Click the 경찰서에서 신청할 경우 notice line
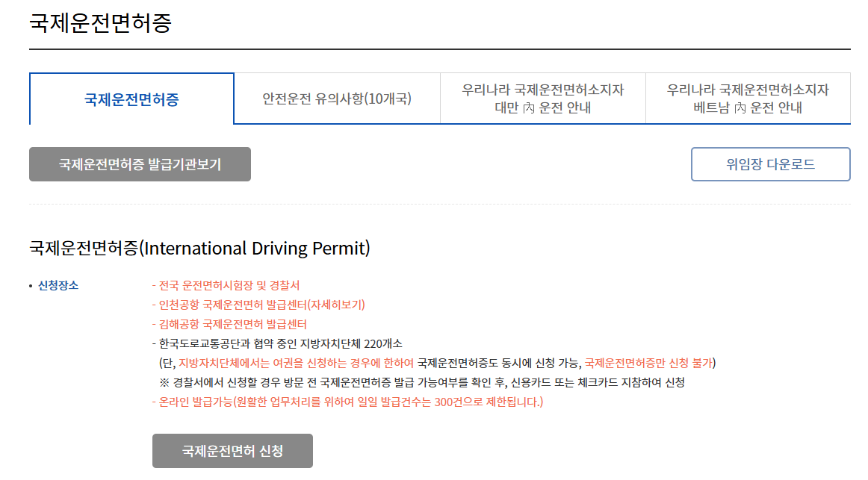The height and width of the screenshot is (480, 868). tap(422, 382)
